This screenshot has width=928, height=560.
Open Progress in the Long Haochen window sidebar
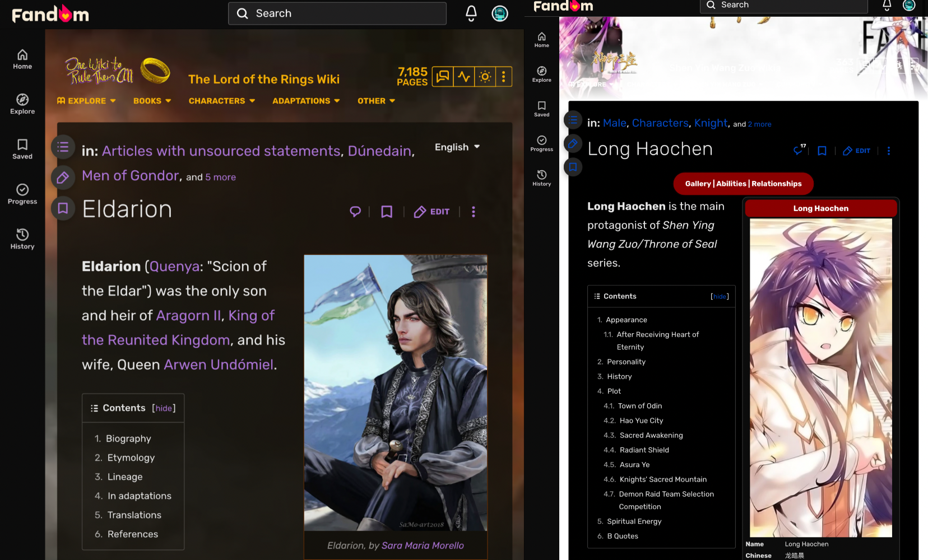coord(542,144)
